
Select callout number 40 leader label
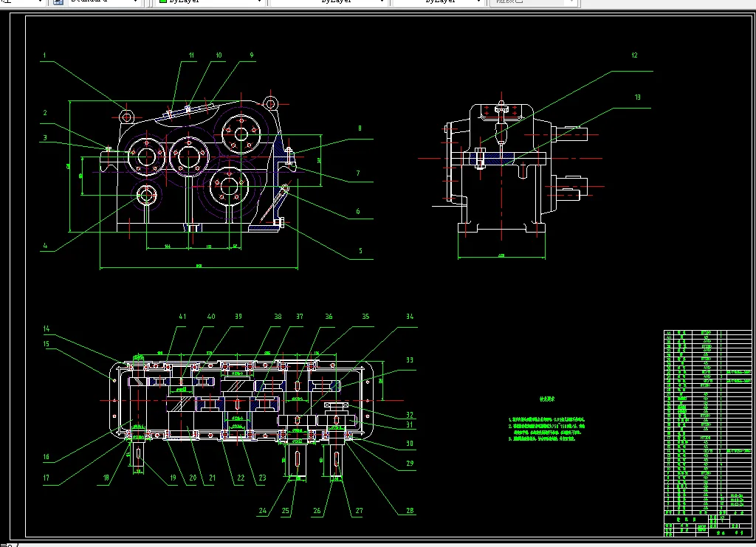tap(211, 317)
